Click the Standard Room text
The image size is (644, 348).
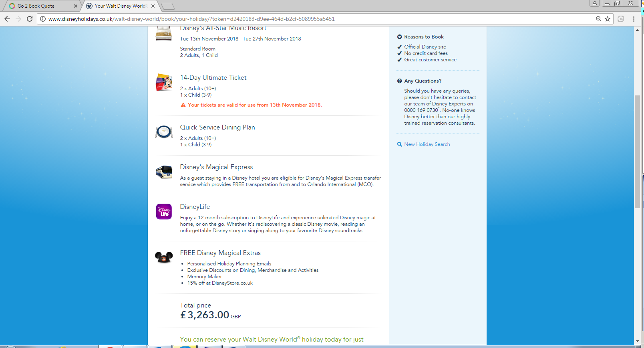(x=197, y=49)
